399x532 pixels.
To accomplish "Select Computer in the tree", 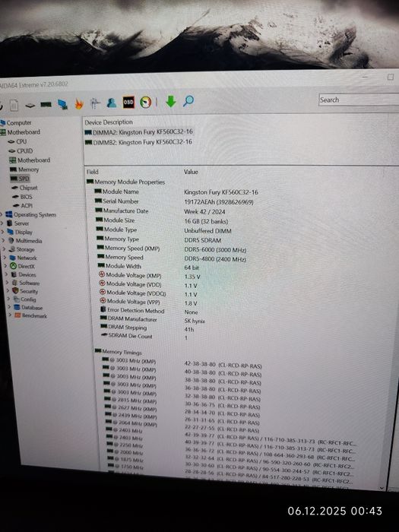I will (x=19, y=123).
